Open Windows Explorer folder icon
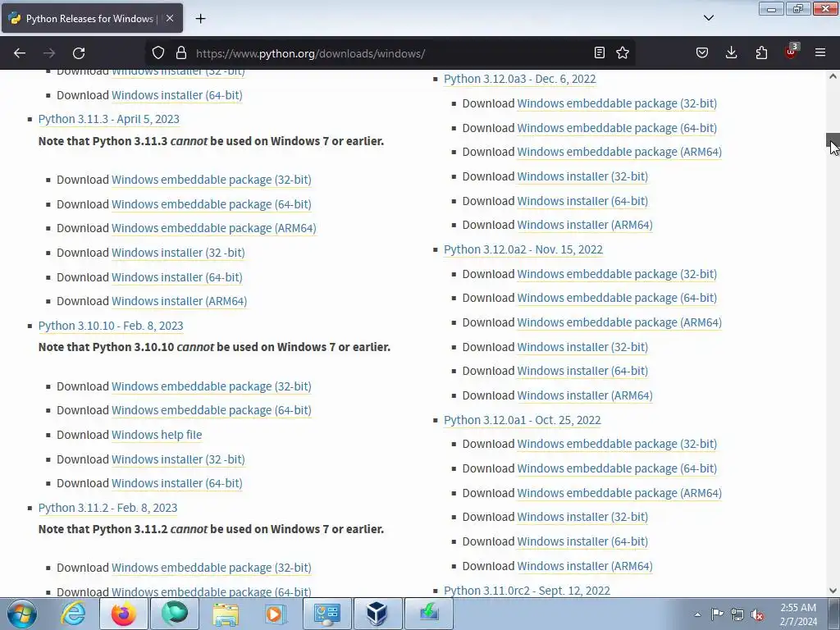The image size is (840, 630). (226, 614)
